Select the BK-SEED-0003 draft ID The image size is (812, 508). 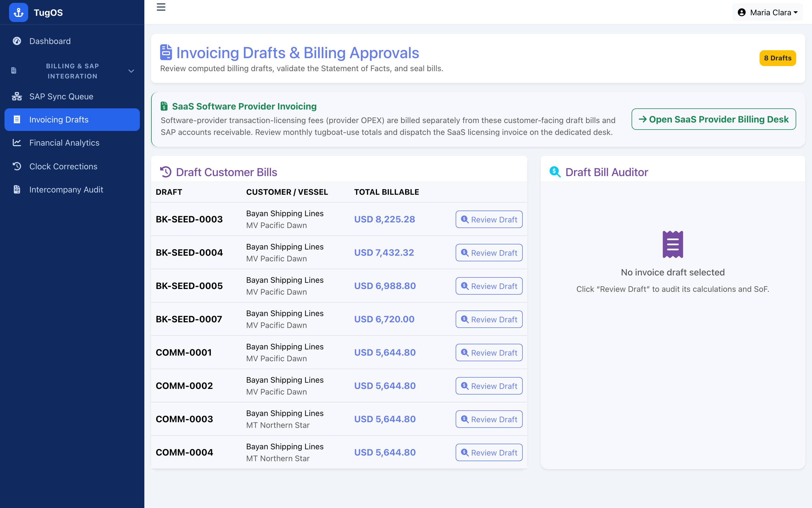point(189,219)
